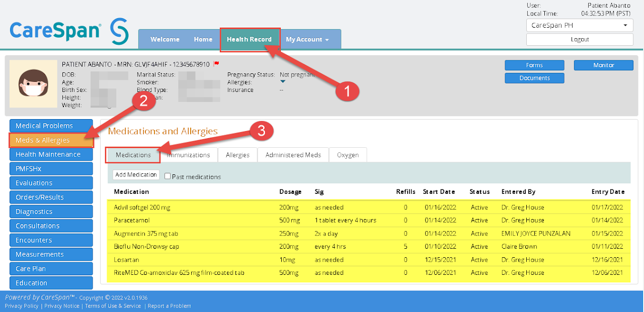The height and width of the screenshot is (312, 644).
Task: Open the CareSpan PH dropdown
Action: pos(580,25)
